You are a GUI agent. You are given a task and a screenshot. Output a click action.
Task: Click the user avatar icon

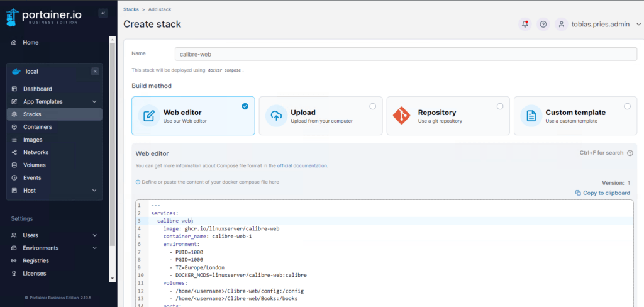click(562, 25)
